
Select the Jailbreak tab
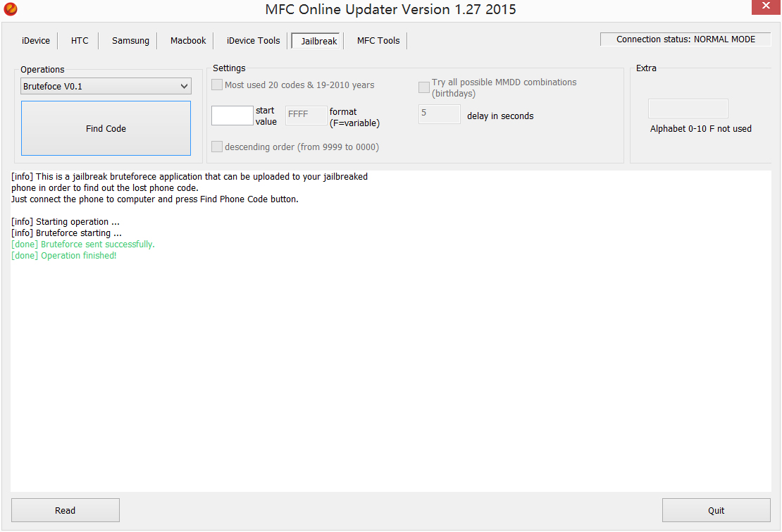319,41
